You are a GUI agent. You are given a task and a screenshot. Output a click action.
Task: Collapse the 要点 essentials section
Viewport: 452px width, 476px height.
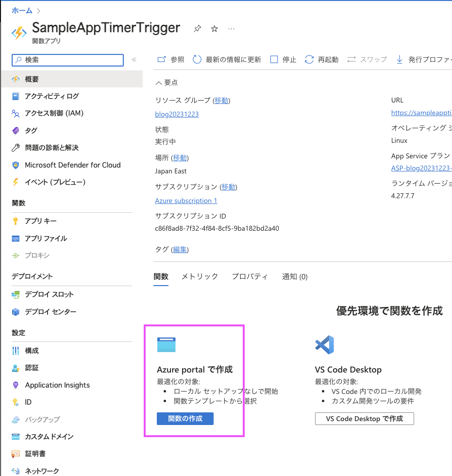pyautogui.click(x=167, y=83)
